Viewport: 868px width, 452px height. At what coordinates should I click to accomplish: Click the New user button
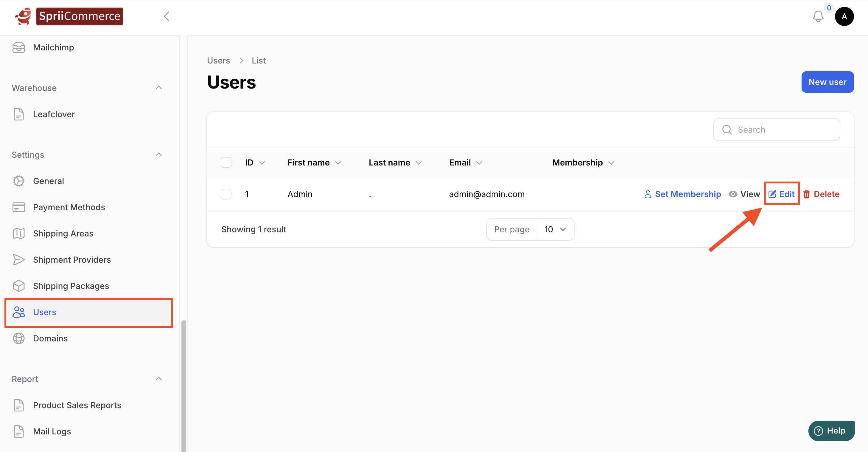coord(827,82)
